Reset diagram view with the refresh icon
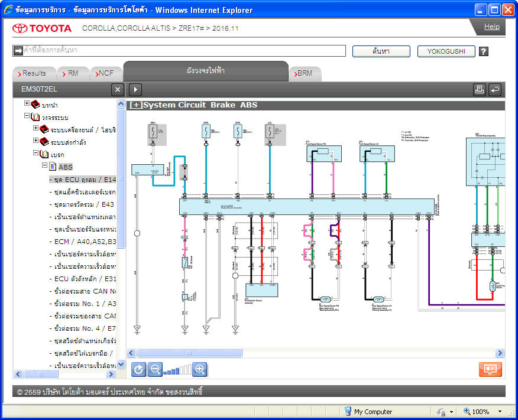The height and width of the screenshot is (420, 518). click(138, 369)
